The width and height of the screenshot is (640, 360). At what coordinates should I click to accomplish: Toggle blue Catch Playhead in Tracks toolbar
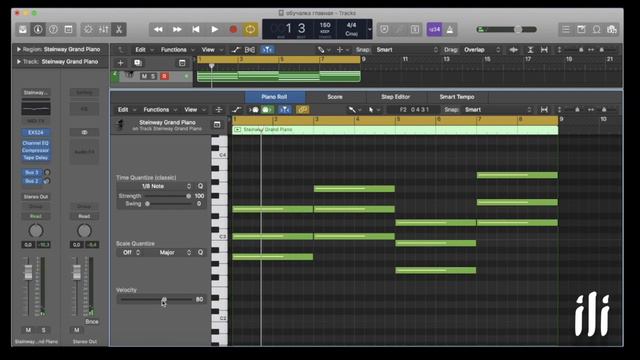267,50
